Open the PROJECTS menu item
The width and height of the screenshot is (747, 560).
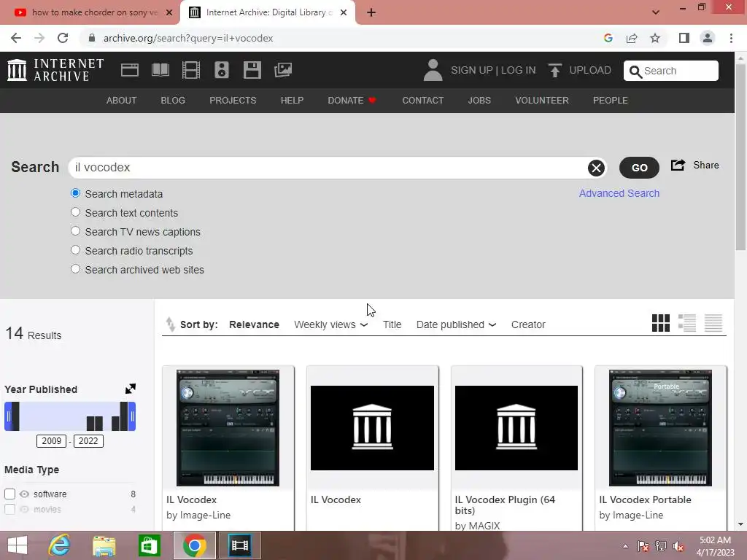coord(233,101)
